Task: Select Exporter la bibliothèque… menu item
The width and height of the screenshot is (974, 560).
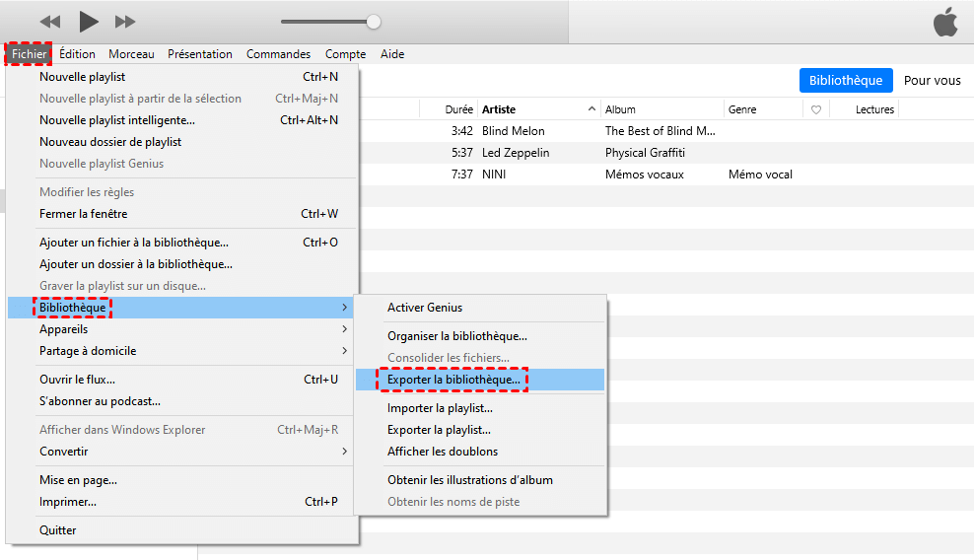Action: [453, 380]
